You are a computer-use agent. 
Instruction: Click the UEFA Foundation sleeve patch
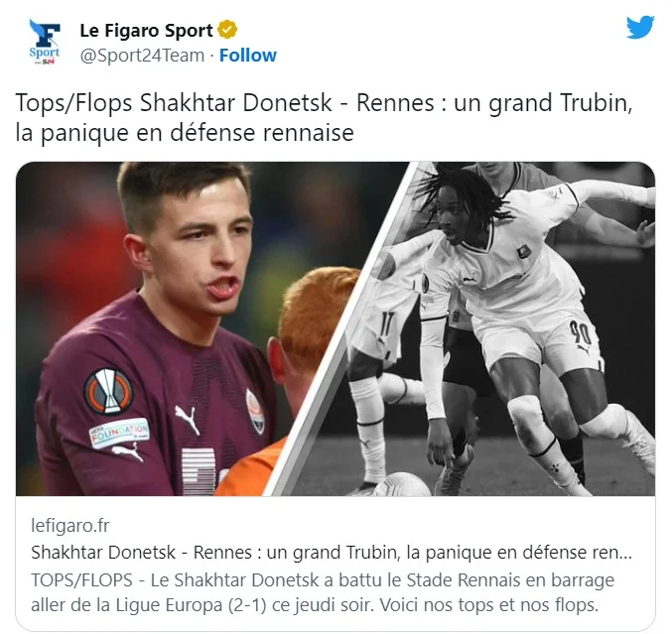[119, 433]
